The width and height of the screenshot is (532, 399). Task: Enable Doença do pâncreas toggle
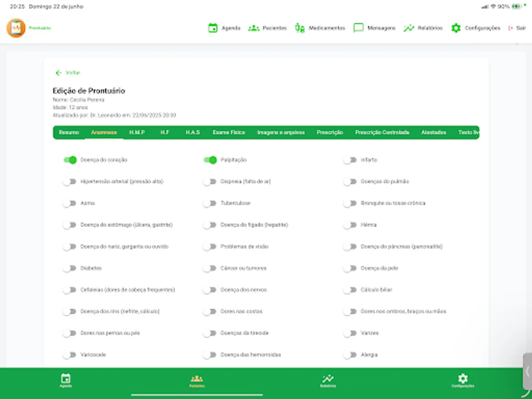[x=350, y=246]
